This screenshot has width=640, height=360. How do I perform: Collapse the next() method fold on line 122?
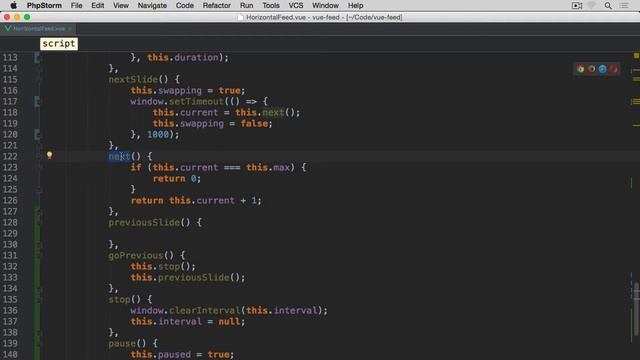coord(38,156)
